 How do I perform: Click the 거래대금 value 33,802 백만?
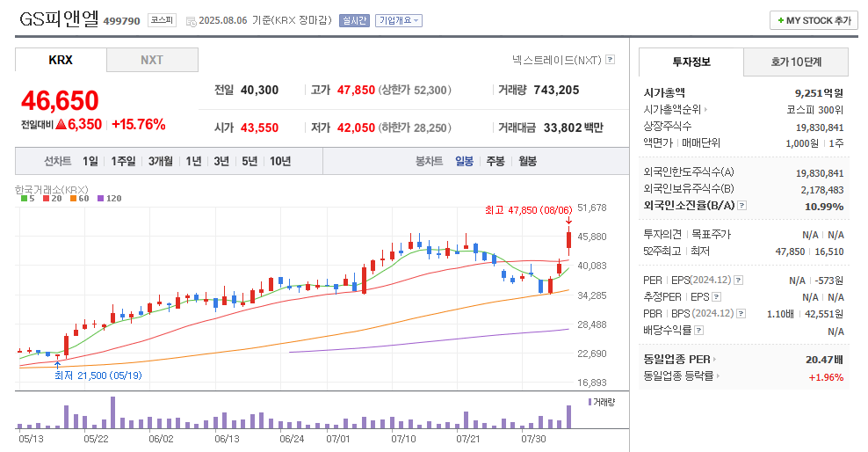tap(574, 128)
